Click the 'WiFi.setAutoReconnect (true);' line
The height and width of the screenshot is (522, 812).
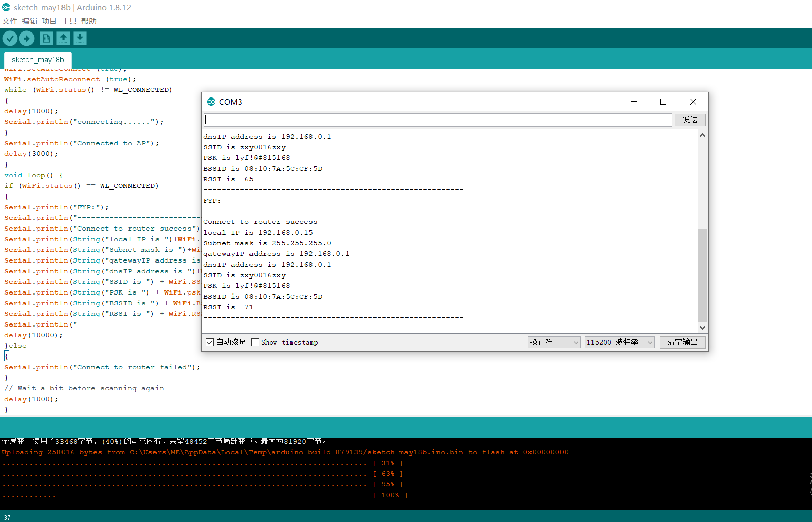[x=70, y=79]
